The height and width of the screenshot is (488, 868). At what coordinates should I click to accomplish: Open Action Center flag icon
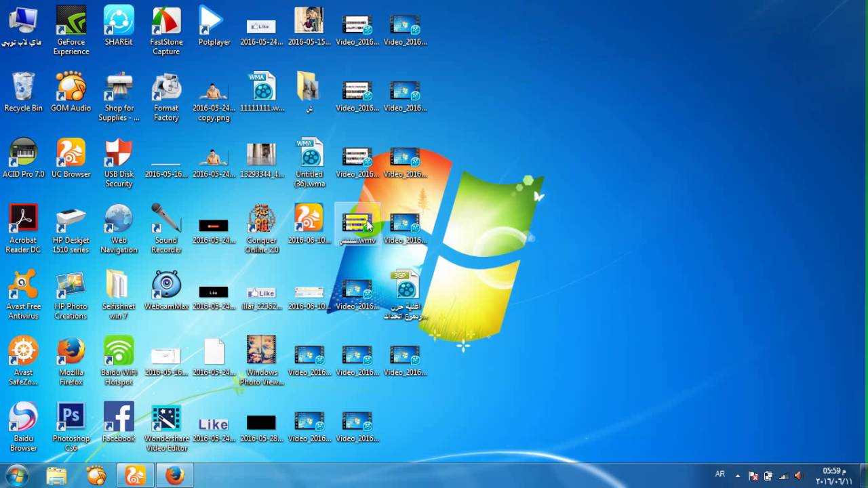pyautogui.click(x=753, y=476)
